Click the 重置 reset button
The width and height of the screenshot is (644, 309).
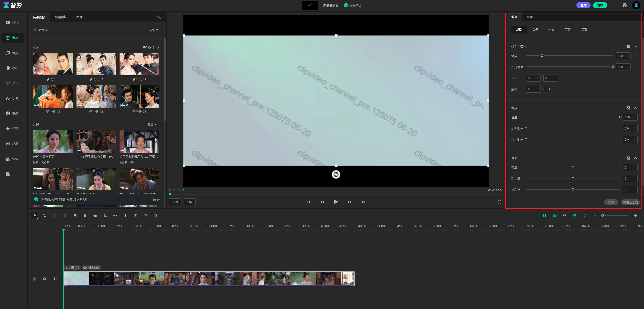tap(611, 202)
